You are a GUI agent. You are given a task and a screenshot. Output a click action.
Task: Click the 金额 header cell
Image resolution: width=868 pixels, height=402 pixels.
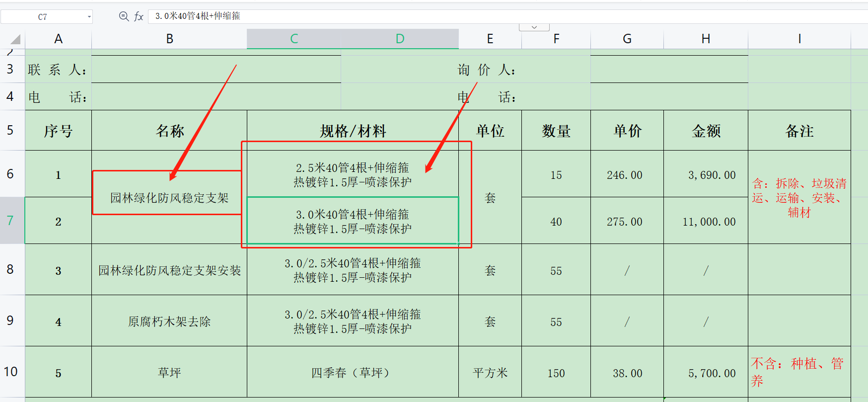point(706,131)
